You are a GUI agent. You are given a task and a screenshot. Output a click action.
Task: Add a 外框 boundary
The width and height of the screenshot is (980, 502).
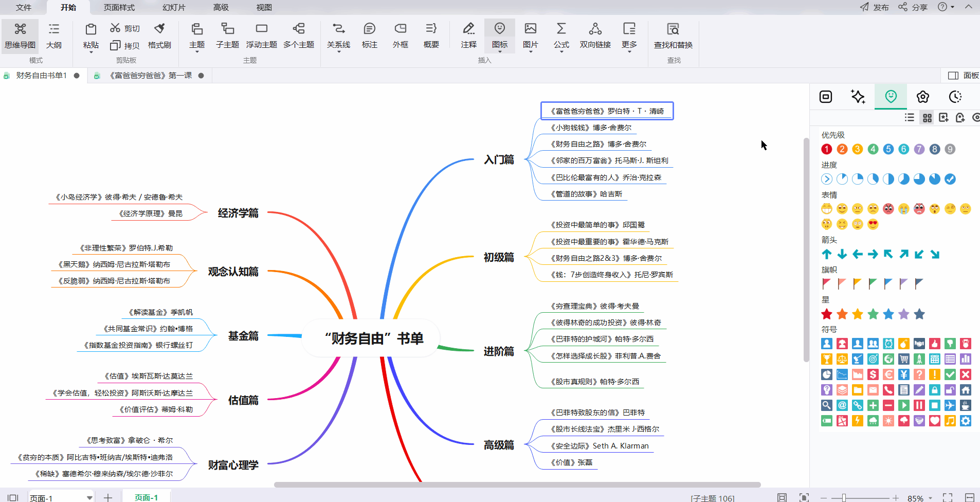pos(401,36)
